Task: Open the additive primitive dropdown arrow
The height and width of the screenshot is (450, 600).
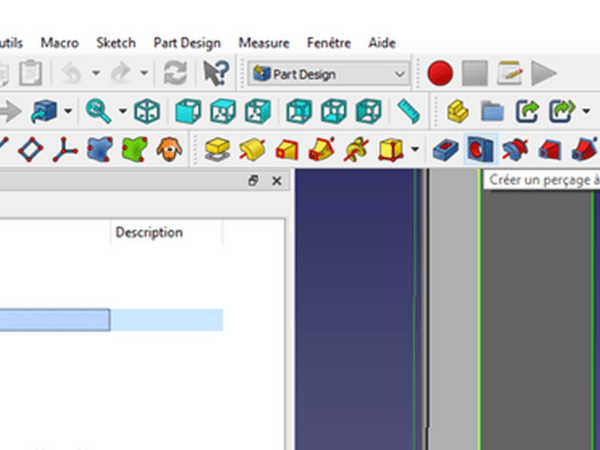Action: [x=415, y=151]
